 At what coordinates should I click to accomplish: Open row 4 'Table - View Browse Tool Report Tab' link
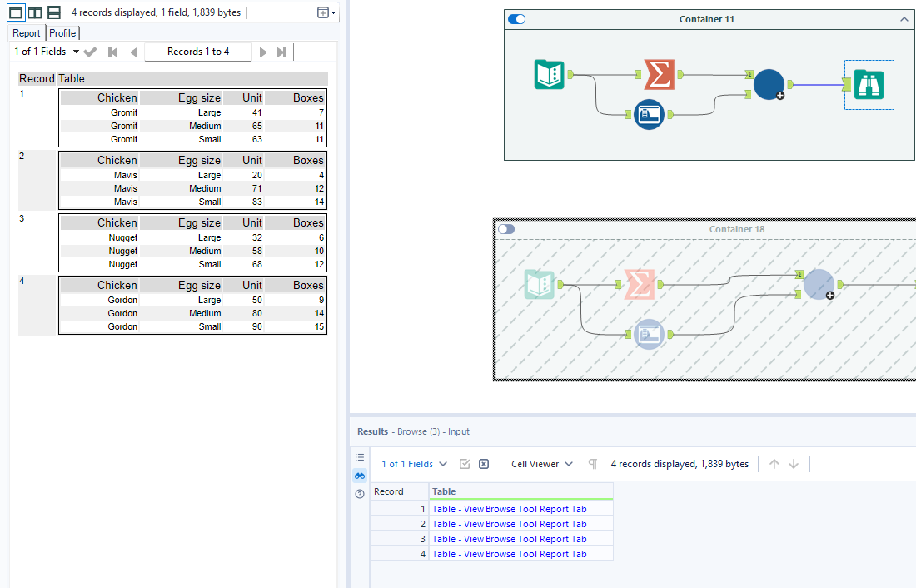509,554
